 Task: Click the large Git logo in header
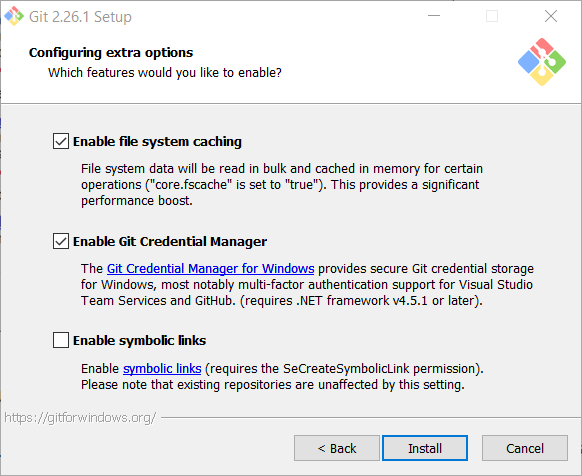pos(542,62)
